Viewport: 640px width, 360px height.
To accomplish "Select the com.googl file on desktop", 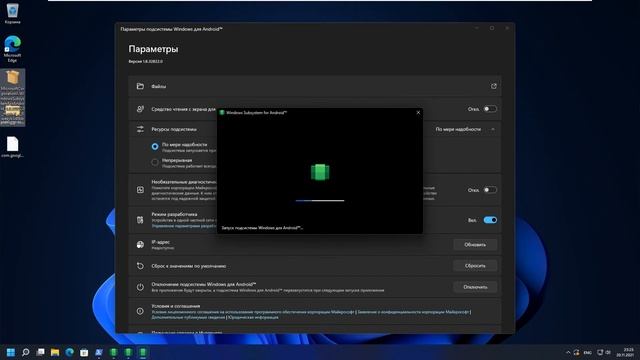I will tap(12, 147).
